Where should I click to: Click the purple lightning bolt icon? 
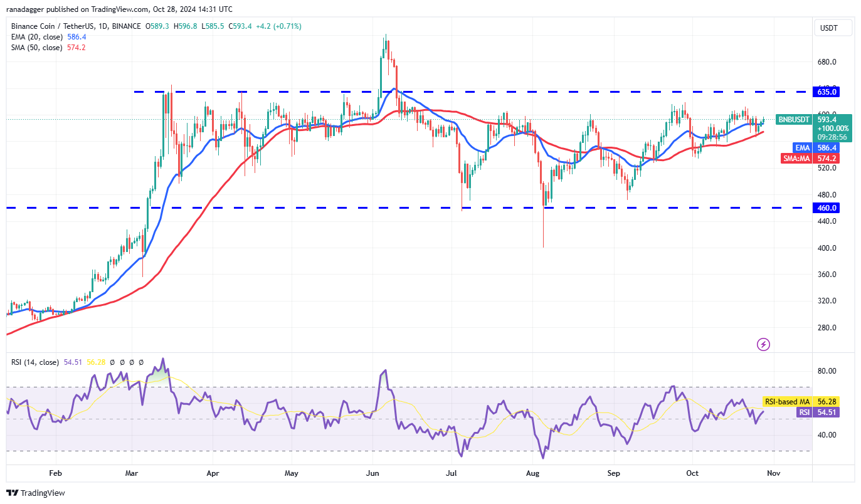763,344
